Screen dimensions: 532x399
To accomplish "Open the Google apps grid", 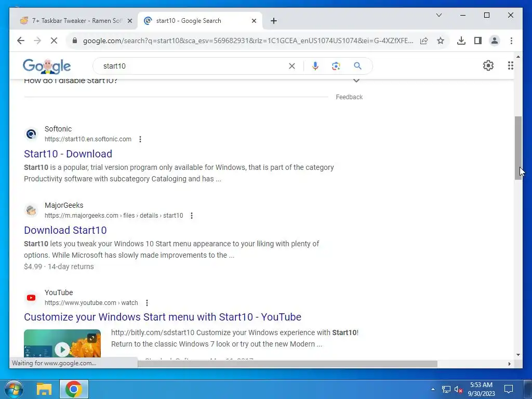I will [510, 65].
